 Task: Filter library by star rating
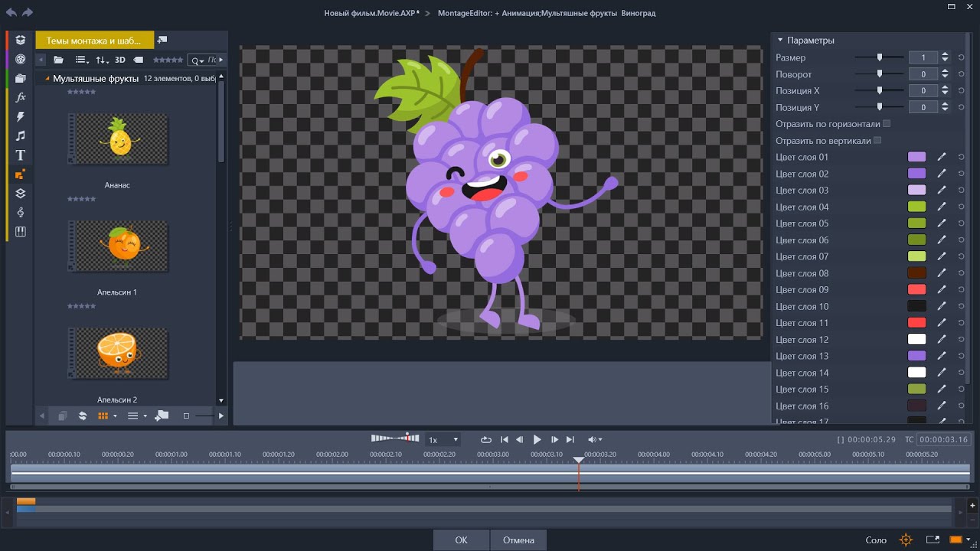click(x=168, y=60)
